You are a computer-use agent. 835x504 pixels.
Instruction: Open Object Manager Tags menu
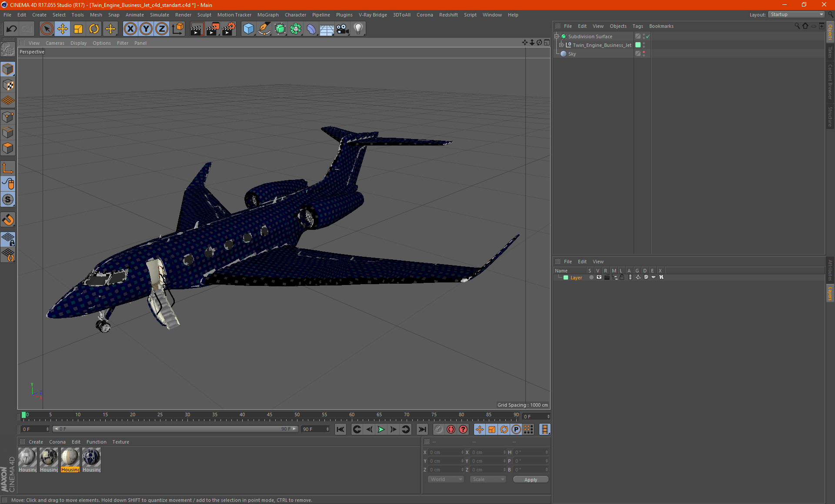[638, 26]
